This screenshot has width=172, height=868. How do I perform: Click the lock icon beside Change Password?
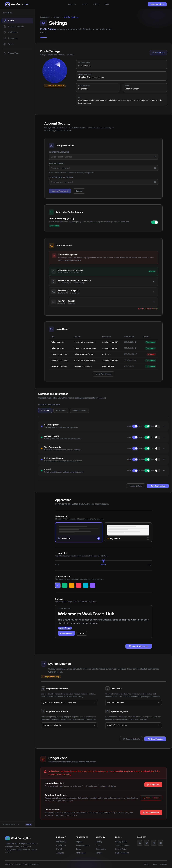[x=51, y=146]
